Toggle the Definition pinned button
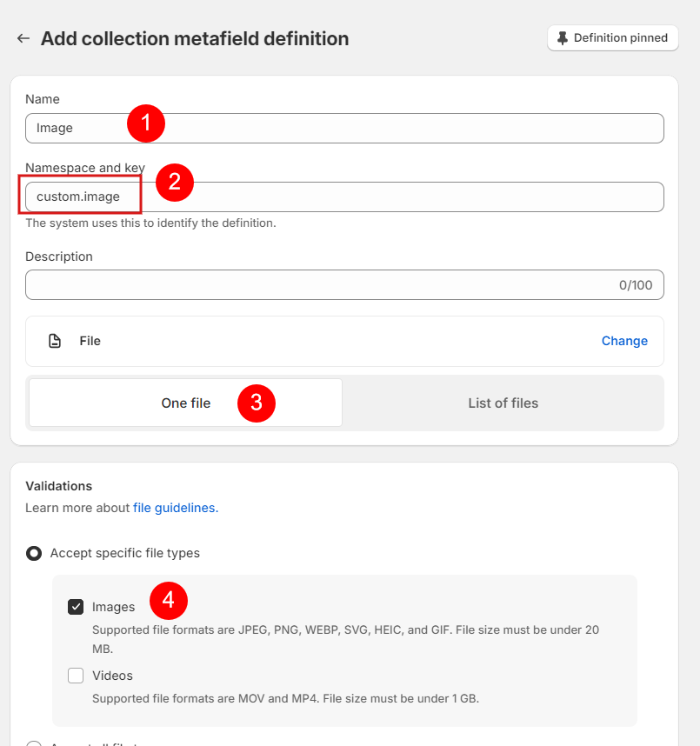The width and height of the screenshot is (700, 746). click(612, 38)
